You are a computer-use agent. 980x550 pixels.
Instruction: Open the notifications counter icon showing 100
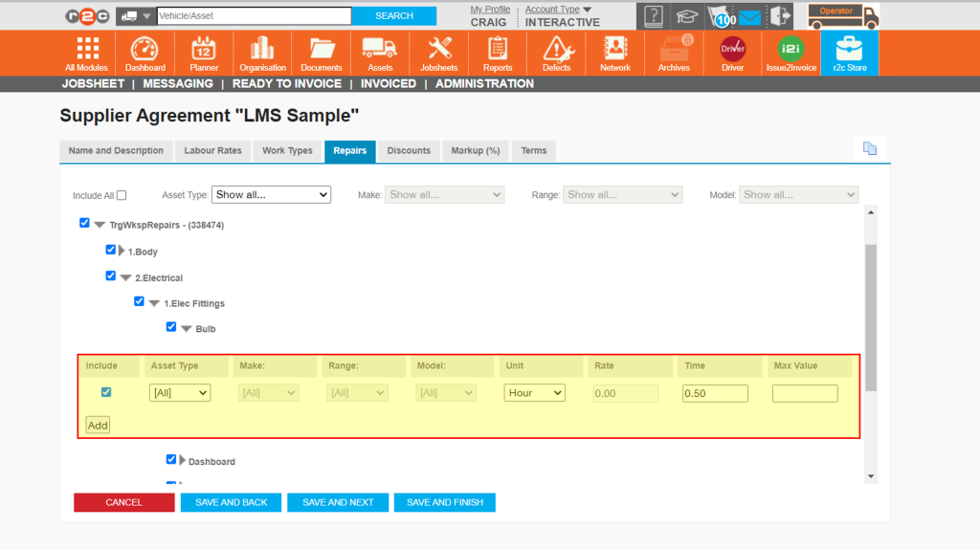(x=722, y=17)
